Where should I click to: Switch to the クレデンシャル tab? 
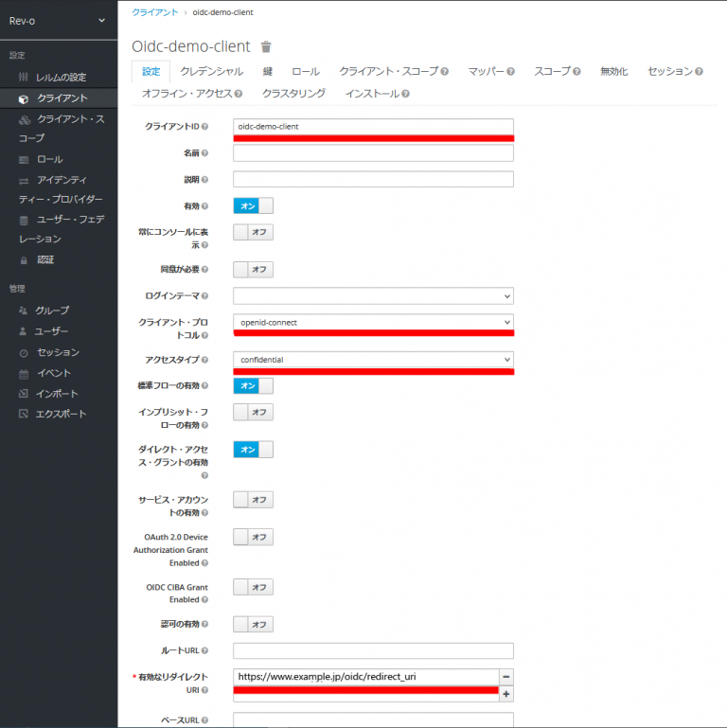point(211,71)
